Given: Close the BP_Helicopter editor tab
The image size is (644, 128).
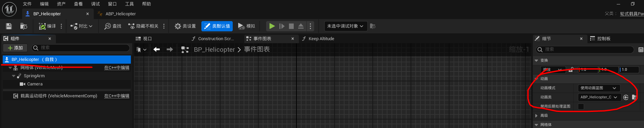Looking at the screenshot, I should [x=88, y=14].
